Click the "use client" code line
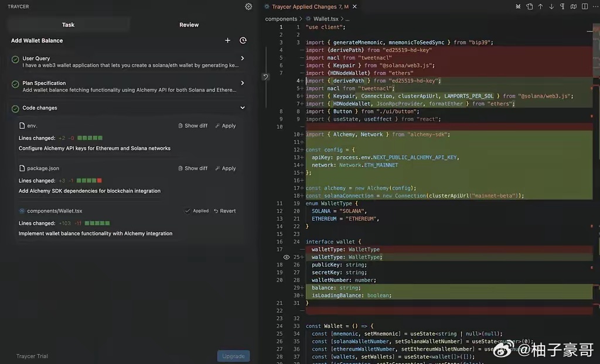This screenshot has width=600, height=364. click(325, 27)
